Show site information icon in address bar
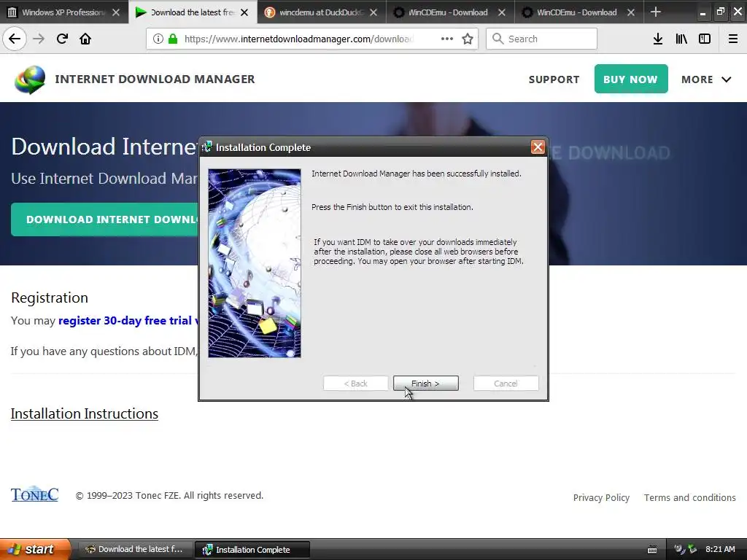 [x=158, y=39]
